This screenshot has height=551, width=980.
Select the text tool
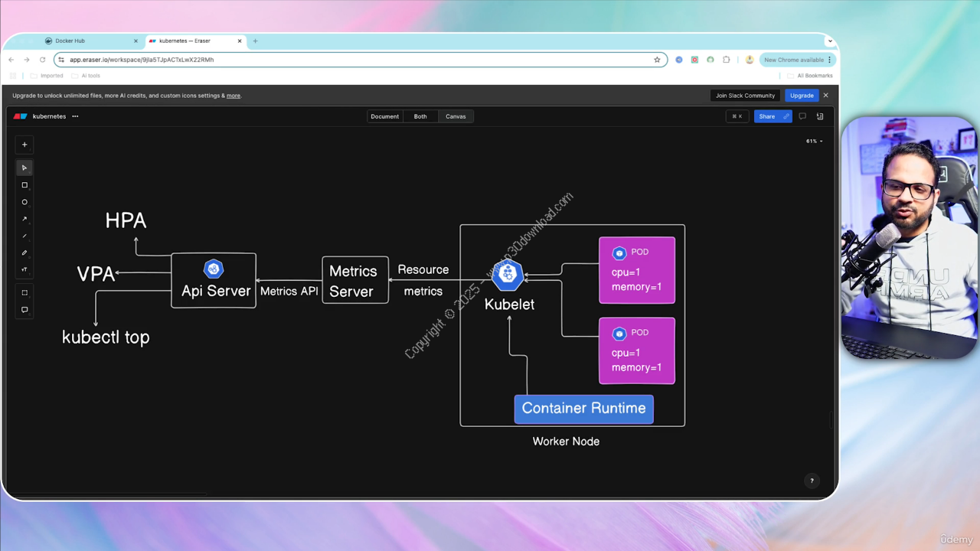tap(24, 269)
